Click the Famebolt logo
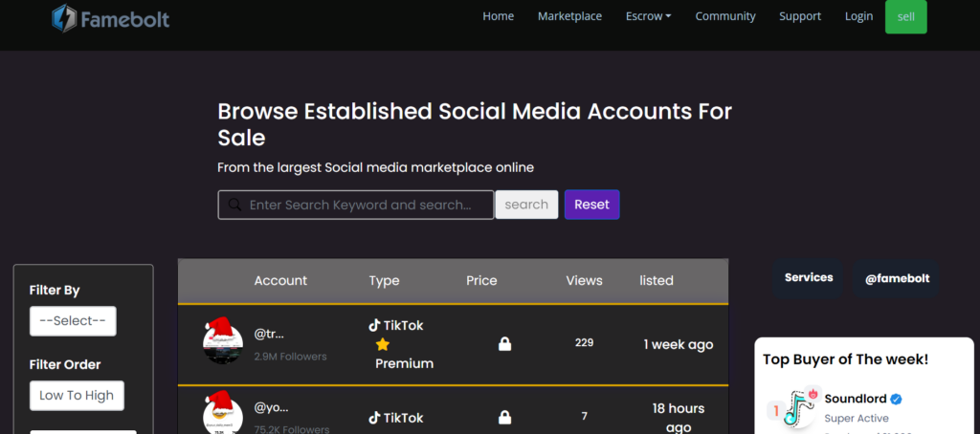 [111, 19]
